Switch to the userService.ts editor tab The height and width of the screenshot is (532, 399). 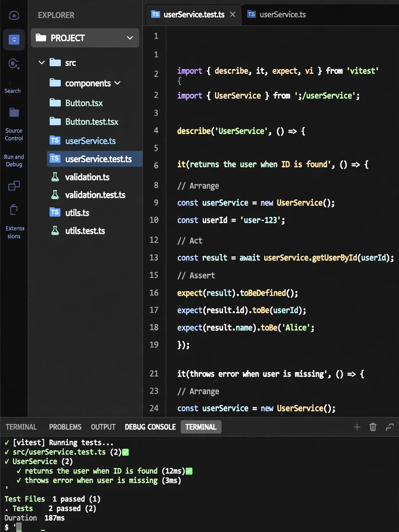[277, 14]
